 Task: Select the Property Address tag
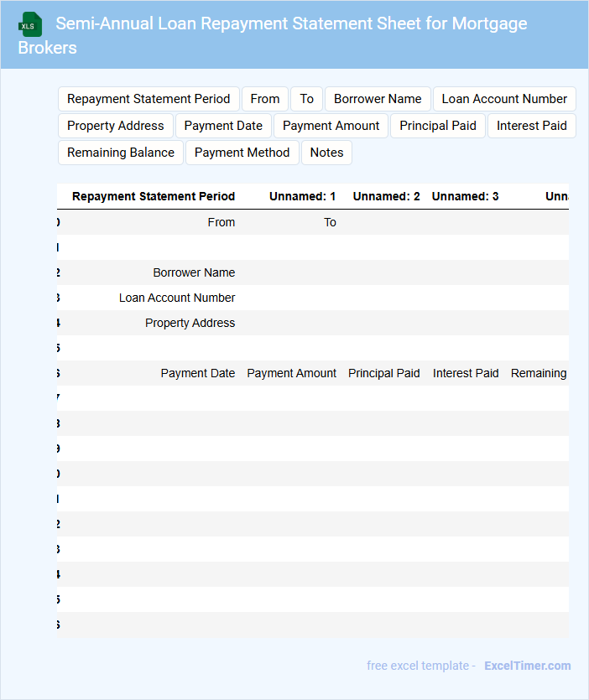116,126
